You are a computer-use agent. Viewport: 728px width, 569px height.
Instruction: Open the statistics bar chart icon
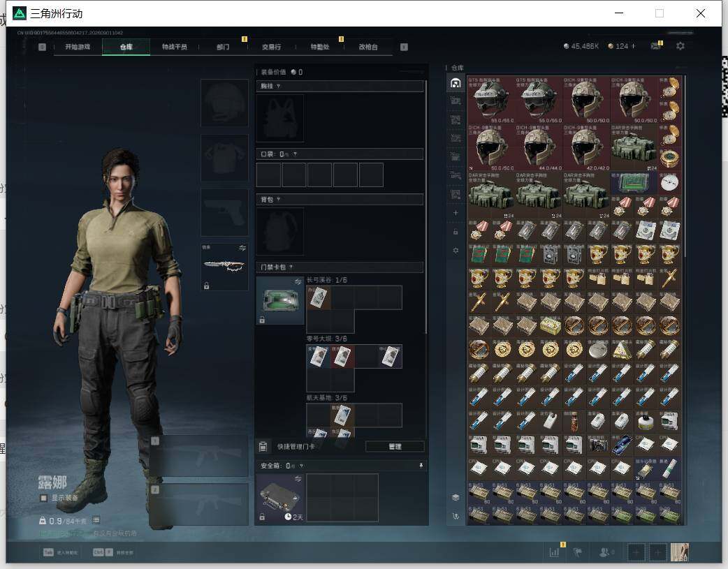[x=554, y=552]
